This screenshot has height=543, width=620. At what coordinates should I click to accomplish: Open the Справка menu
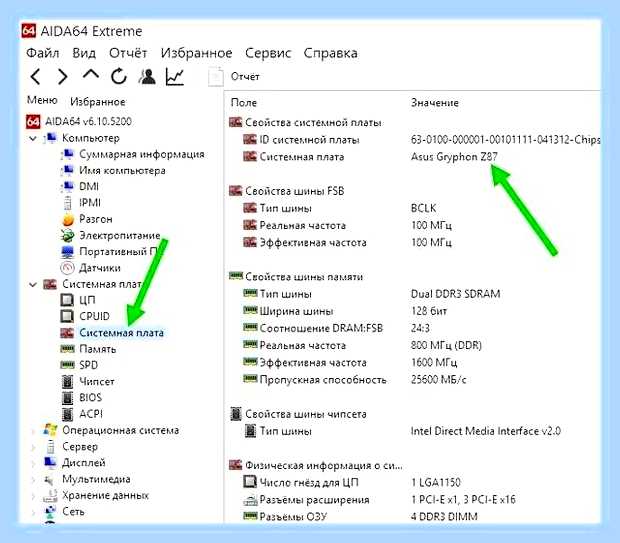[x=331, y=53]
